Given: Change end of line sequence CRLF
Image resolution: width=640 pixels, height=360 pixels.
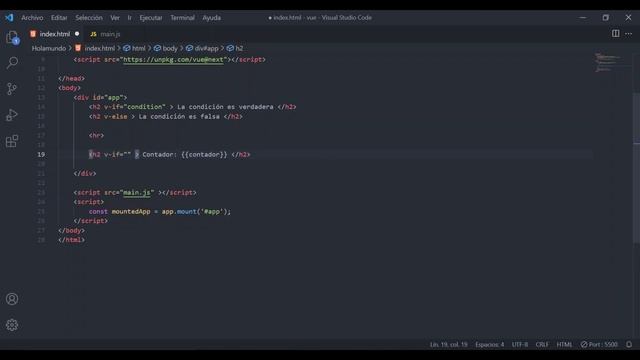Looking at the screenshot, I should [x=542, y=344].
